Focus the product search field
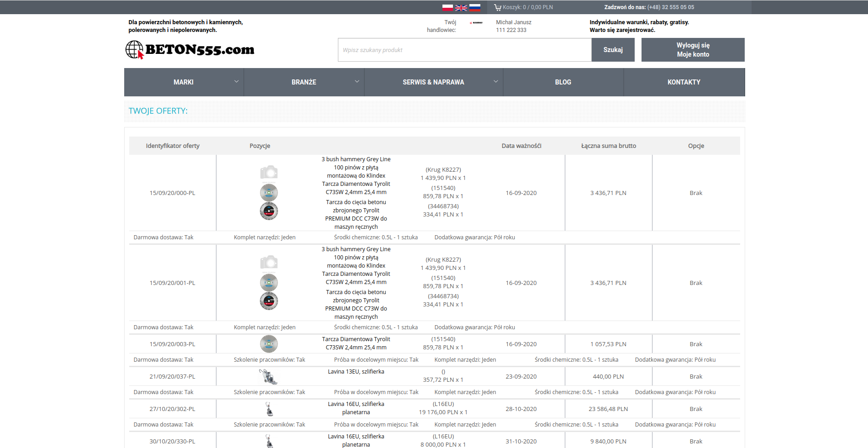Image resolution: width=868 pixels, height=448 pixels. tap(465, 50)
